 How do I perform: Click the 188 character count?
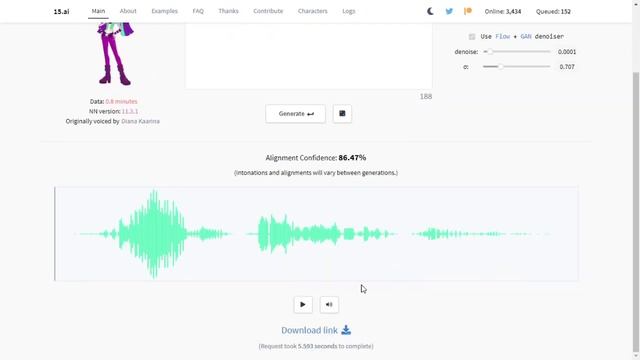click(x=426, y=96)
